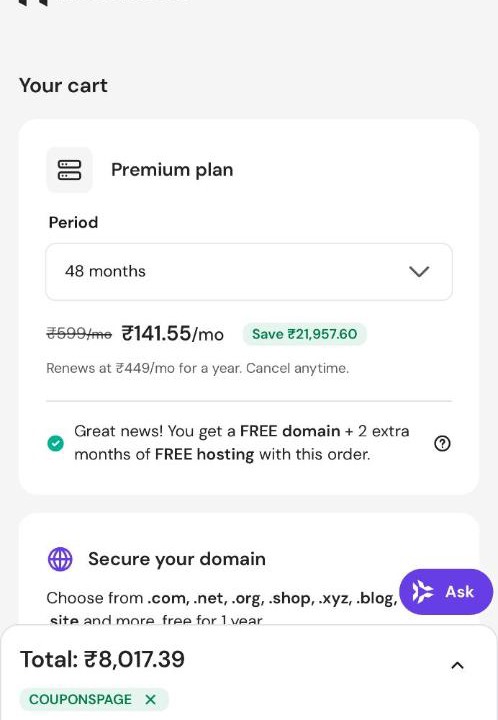Viewport: 498px width, 720px height.
Task: Click the ₹141.55/mo price text
Action: point(173,334)
